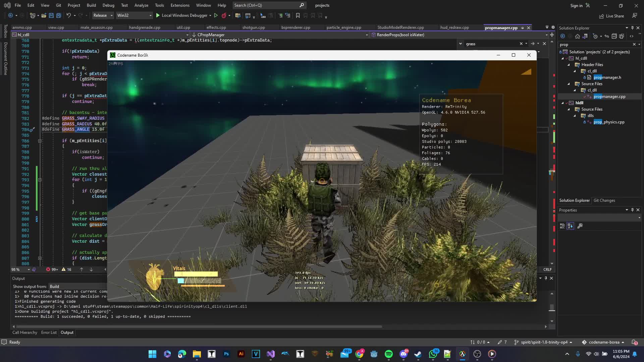Click the Live Share icon

tap(601, 16)
